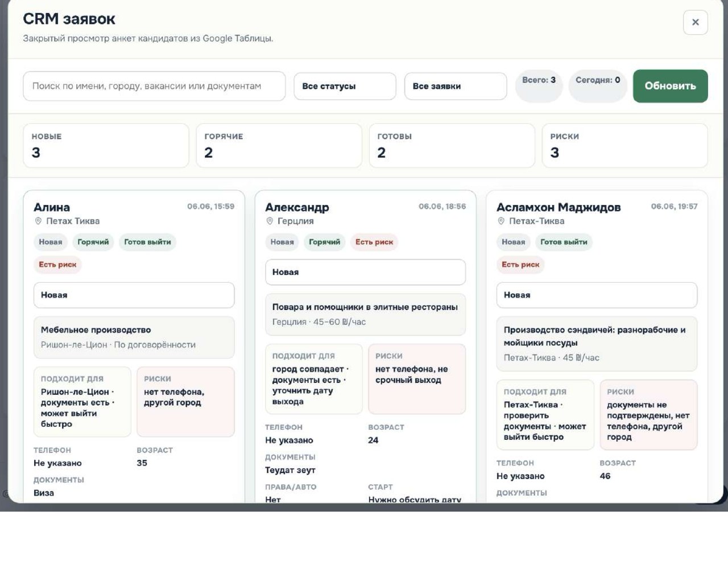Click the Готов выйти tag in Алина card

pyautogui.click(x=147, y=242)
